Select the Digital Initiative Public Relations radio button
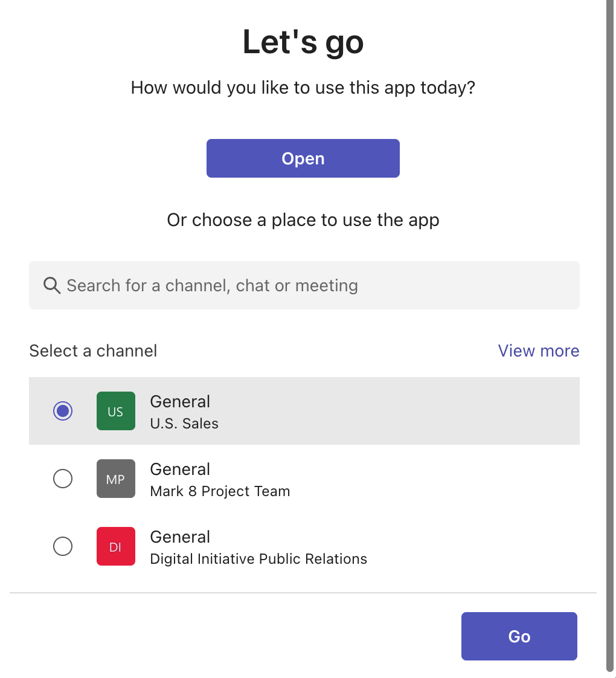The height and width of the screenshot is (678, 616). tap(63, 546)
